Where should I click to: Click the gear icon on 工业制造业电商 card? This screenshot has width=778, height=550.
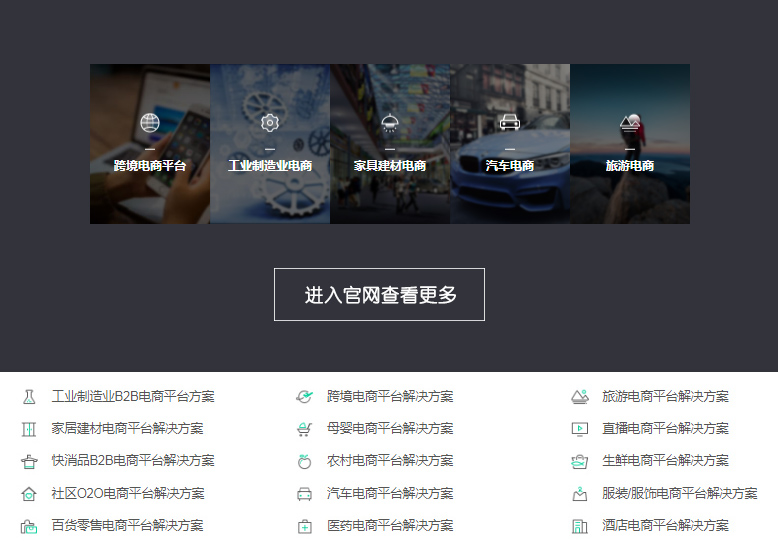(x=270, y=123)
